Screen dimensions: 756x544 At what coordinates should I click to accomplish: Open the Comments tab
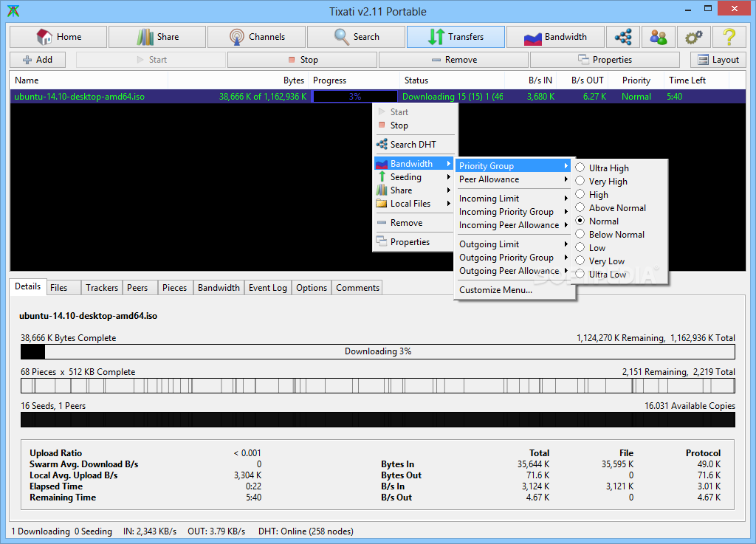(357, 288)
